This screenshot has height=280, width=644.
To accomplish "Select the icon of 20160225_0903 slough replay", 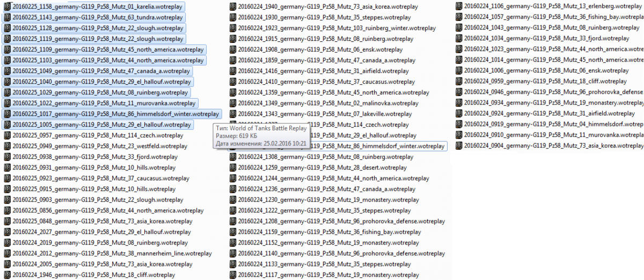I will tap(7, 200).
